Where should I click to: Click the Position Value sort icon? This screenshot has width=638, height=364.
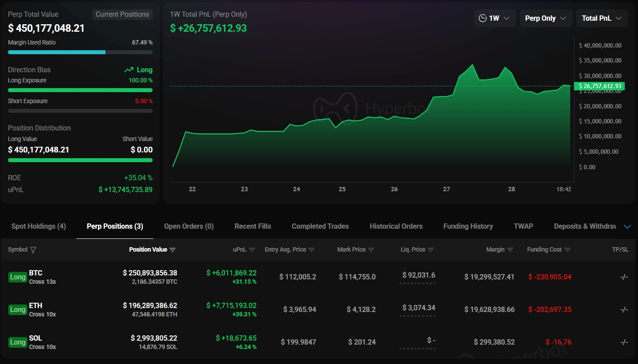click(173, 249)
